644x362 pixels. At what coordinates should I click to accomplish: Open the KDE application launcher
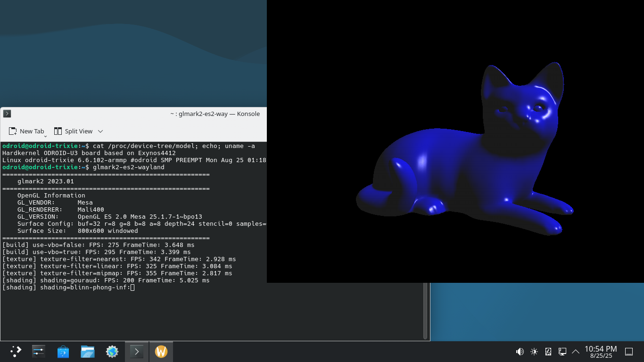tap(16, 351)
